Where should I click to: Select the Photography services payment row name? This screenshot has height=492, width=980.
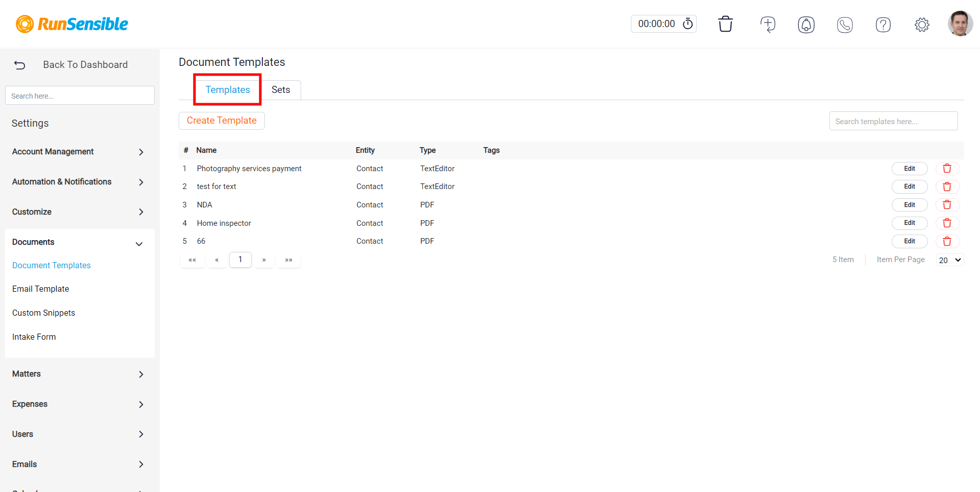pos(249,169)
